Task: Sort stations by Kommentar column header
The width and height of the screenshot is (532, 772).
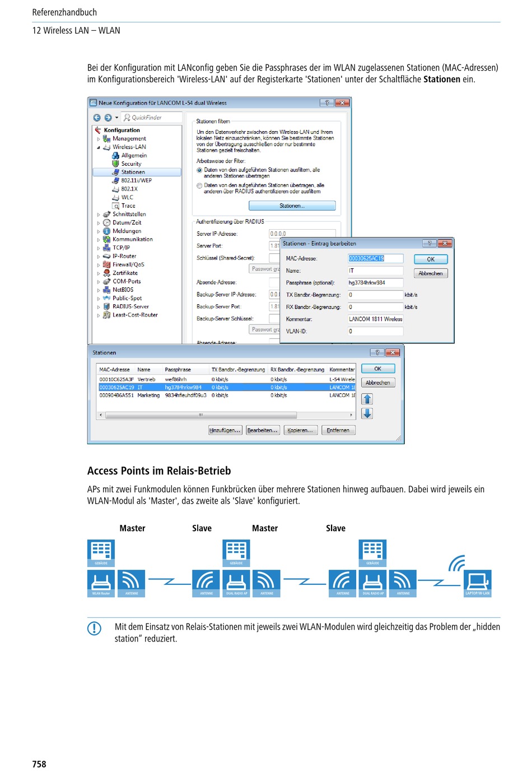Action: (x=342, y=370)
